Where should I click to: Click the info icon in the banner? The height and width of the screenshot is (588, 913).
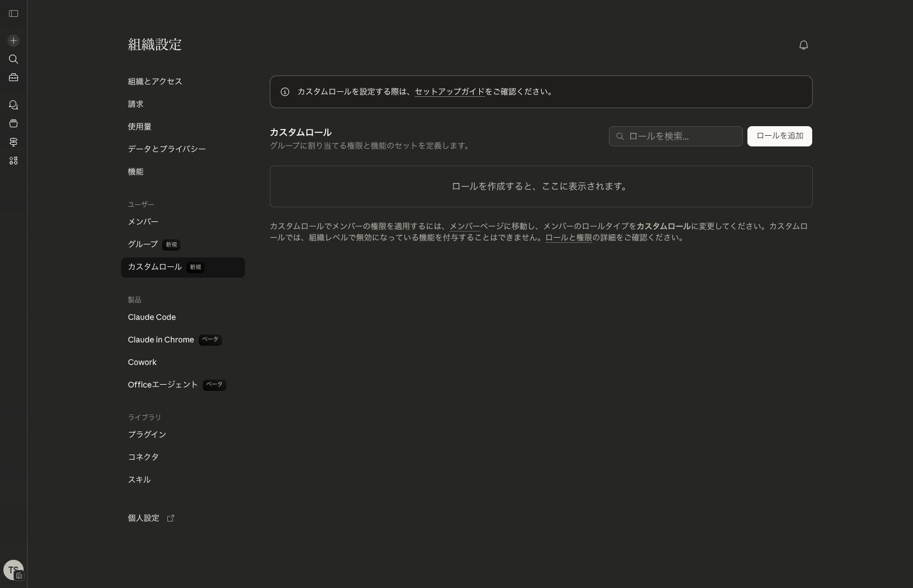(285, 92)
